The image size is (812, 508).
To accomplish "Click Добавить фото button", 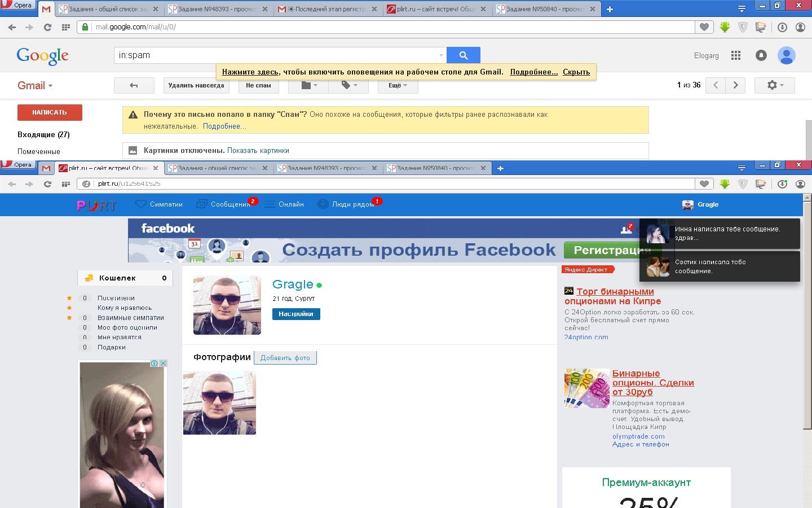I will pos(285,358).
